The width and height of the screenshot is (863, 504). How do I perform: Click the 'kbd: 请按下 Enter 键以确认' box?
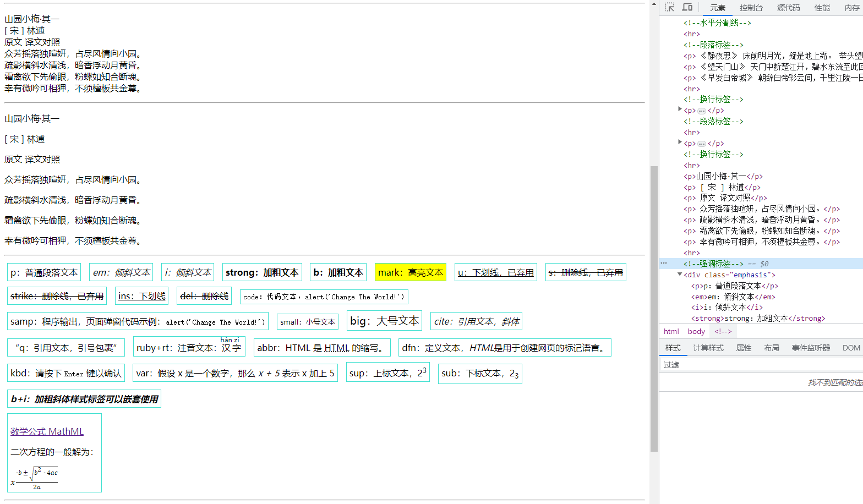click(x=66, y=373)
